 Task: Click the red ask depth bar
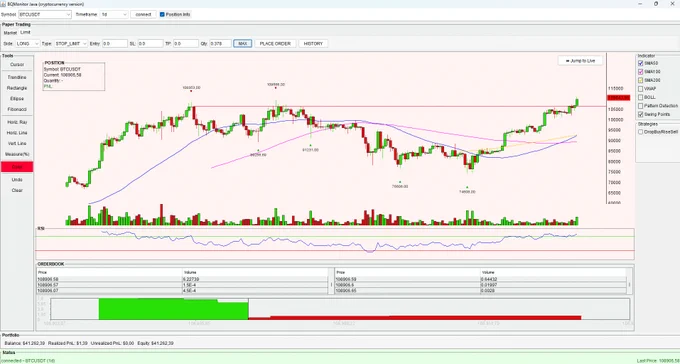[x=415, y=318]
